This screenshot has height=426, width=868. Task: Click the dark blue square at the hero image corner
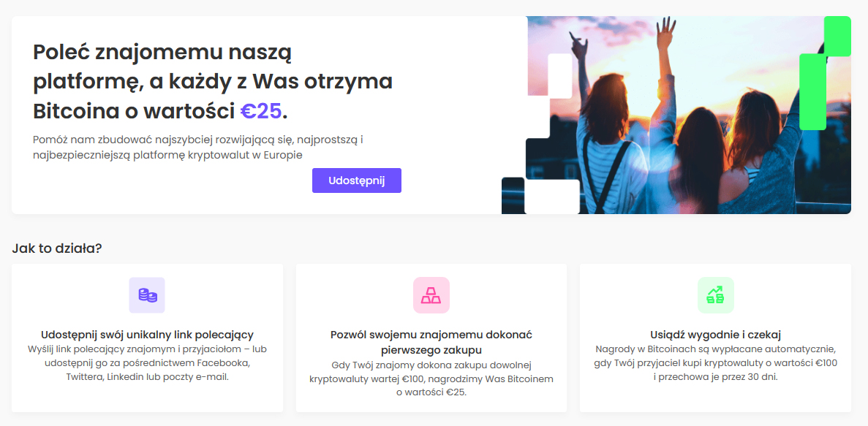pos(513,195)
